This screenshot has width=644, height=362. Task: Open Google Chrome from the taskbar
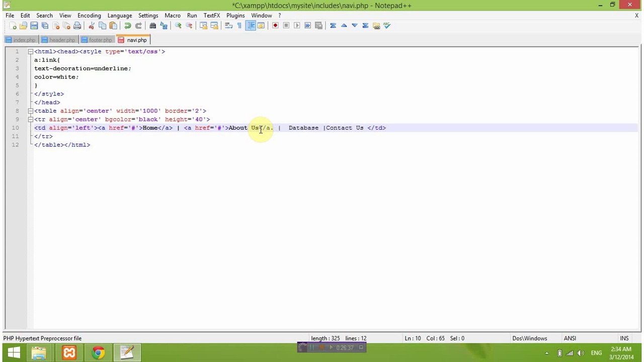tap(98, 352)
